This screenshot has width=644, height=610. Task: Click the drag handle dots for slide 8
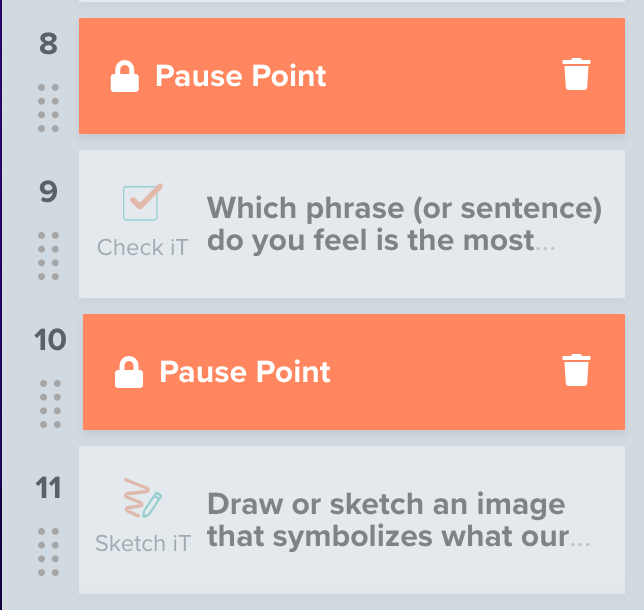(x=48, y=108)
